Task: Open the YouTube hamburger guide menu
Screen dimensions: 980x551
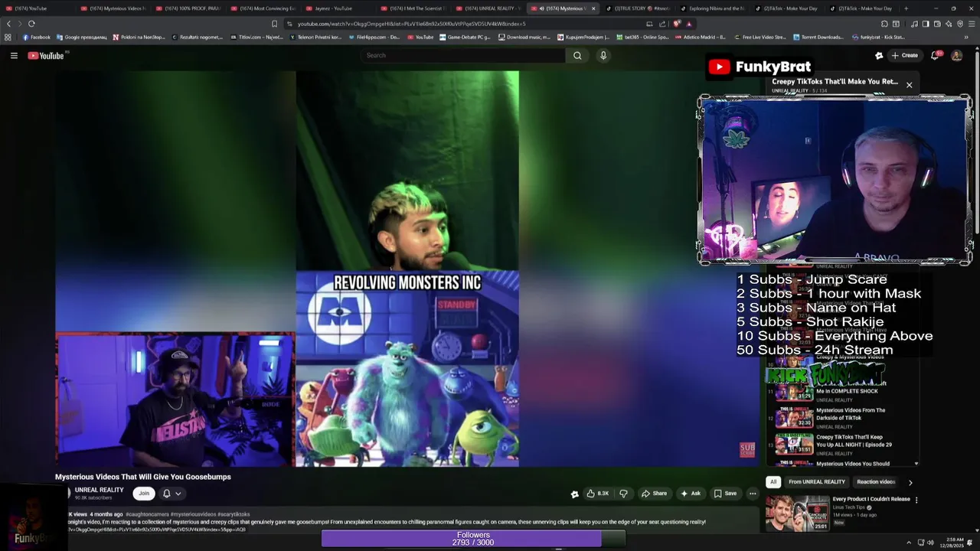Action: (x=14, y=55)
